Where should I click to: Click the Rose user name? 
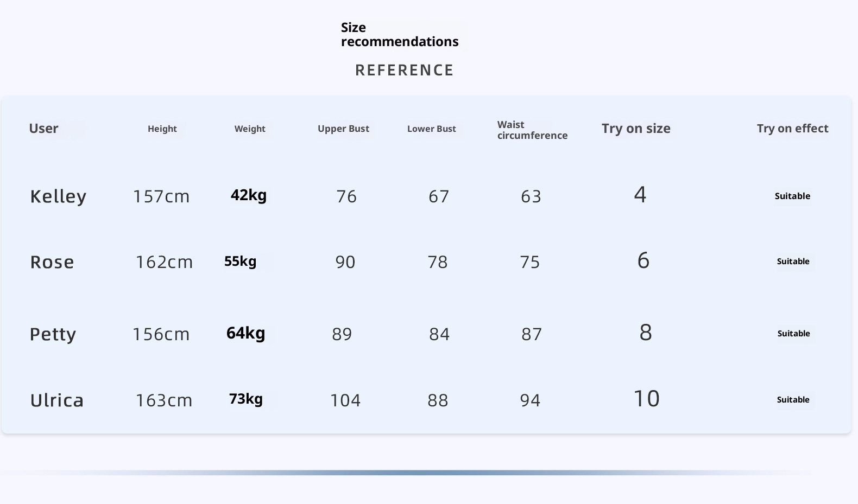click(52, 262)
